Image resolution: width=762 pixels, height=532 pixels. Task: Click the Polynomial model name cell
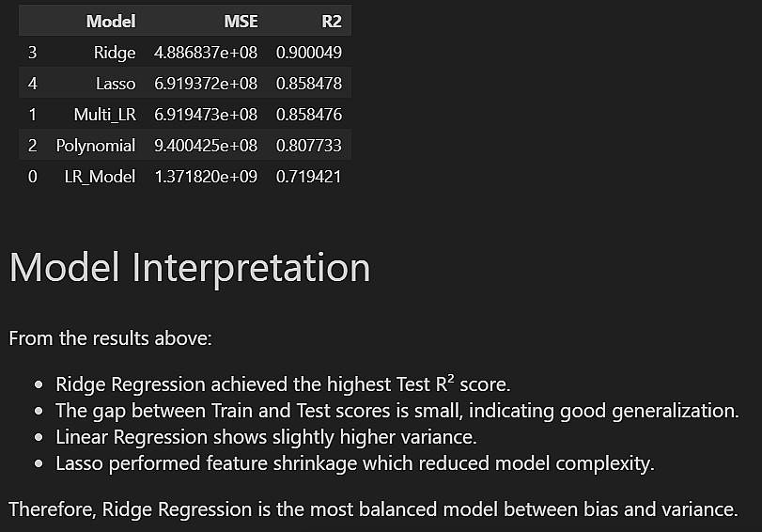click(96, 146)
